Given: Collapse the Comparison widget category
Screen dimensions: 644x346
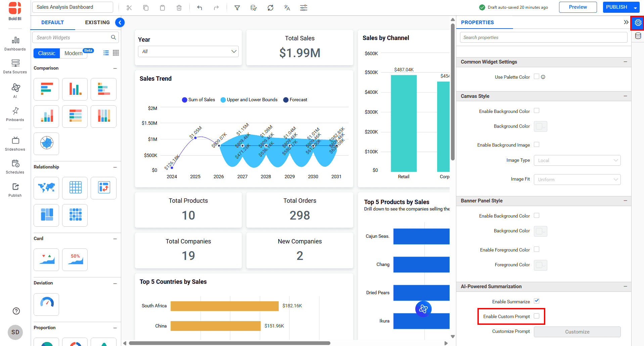Looking at the screenshot, I should tap(115, 68).
